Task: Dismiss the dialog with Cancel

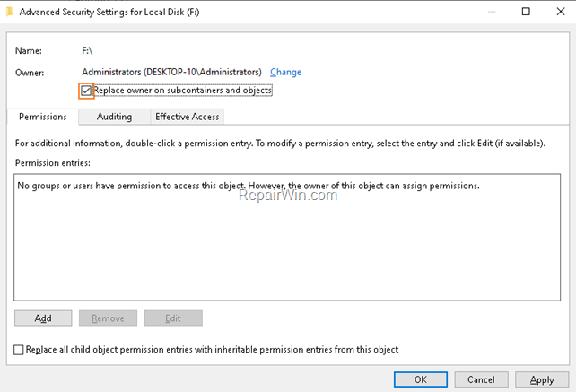Action: (x=481, y=379)
